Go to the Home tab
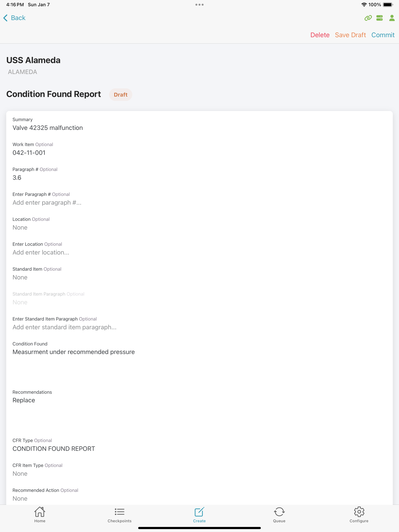This screenshot has height=532, width=399. [x=40, y=515]
